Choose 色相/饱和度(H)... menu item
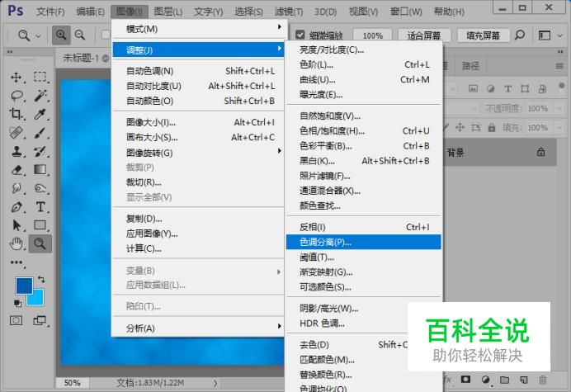The height and width of the screenshot is (392, 571). coord(363,131)
